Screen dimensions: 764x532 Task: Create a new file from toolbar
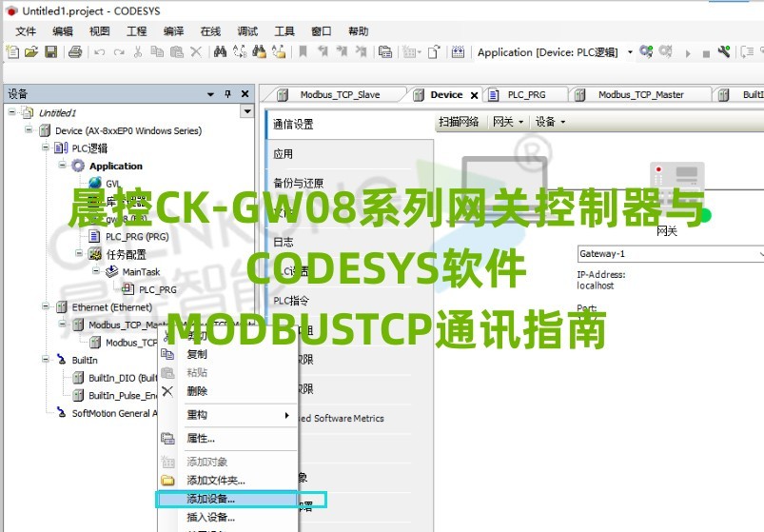coord(11,51)
